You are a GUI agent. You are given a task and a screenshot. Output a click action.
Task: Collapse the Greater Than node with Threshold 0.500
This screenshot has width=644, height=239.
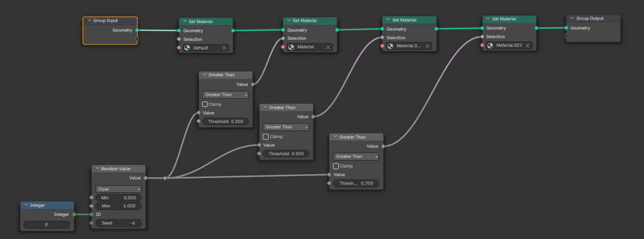coord(265,107)
